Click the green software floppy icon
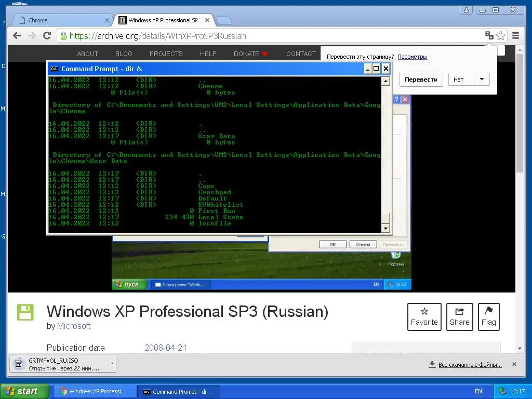The image size is (532, 399). 25,312
